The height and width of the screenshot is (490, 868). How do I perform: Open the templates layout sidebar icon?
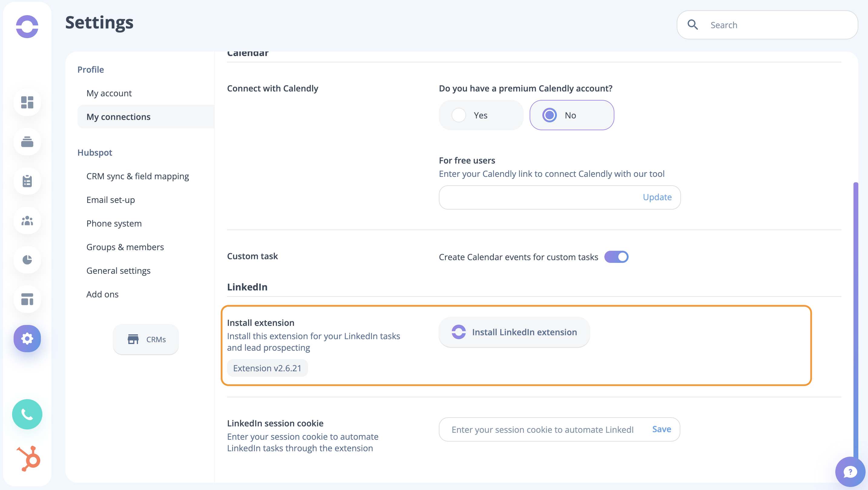(27, 299)
